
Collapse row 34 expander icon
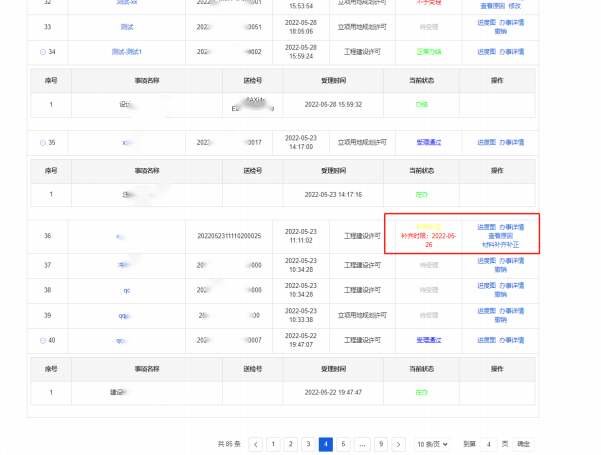click(x=42, y=51)
